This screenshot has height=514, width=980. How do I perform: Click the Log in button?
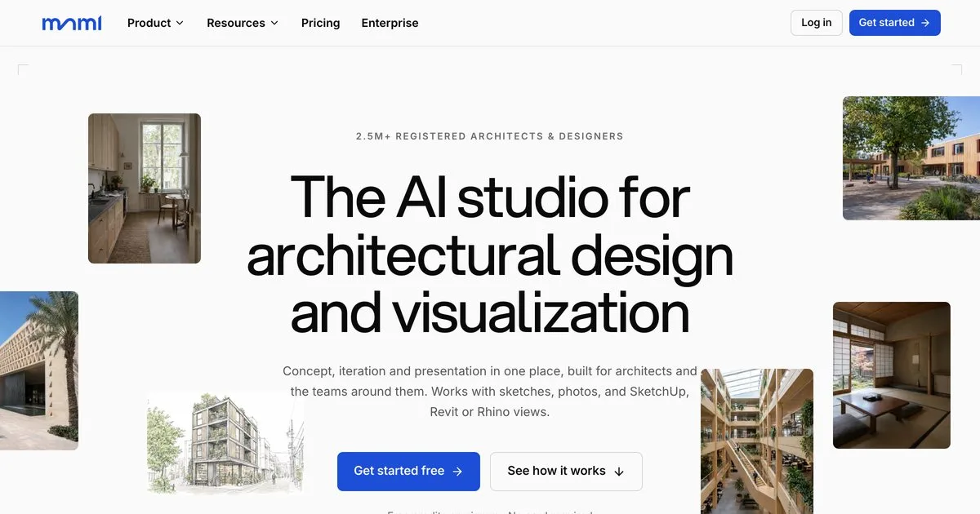tap(817, 23)
